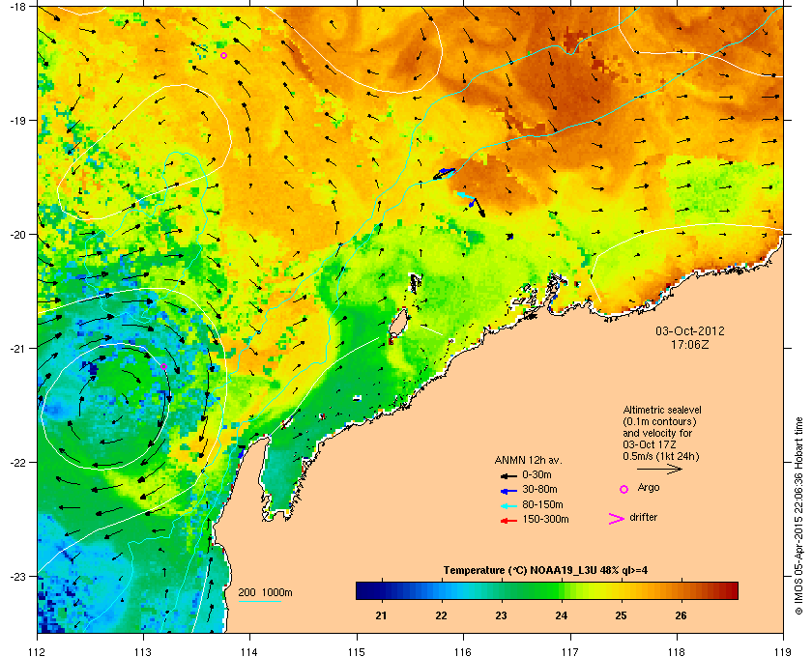Click the magenta Argo circle in legend

coord(624,489)
